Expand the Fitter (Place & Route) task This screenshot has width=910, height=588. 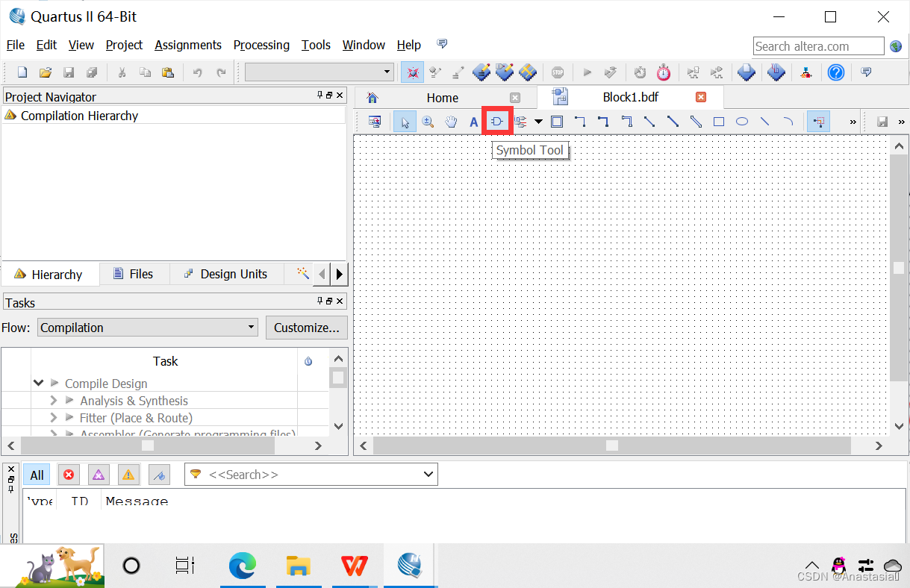click(54, 418)
